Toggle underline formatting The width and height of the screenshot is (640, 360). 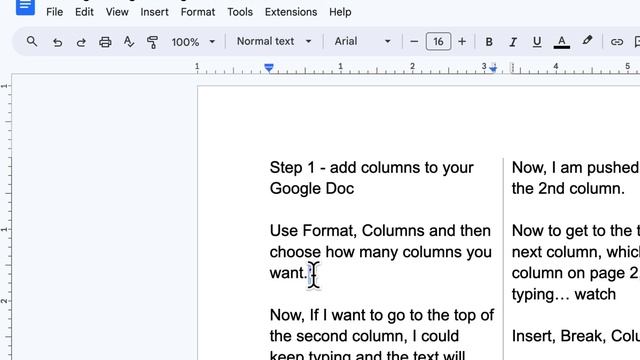[537, 42]
